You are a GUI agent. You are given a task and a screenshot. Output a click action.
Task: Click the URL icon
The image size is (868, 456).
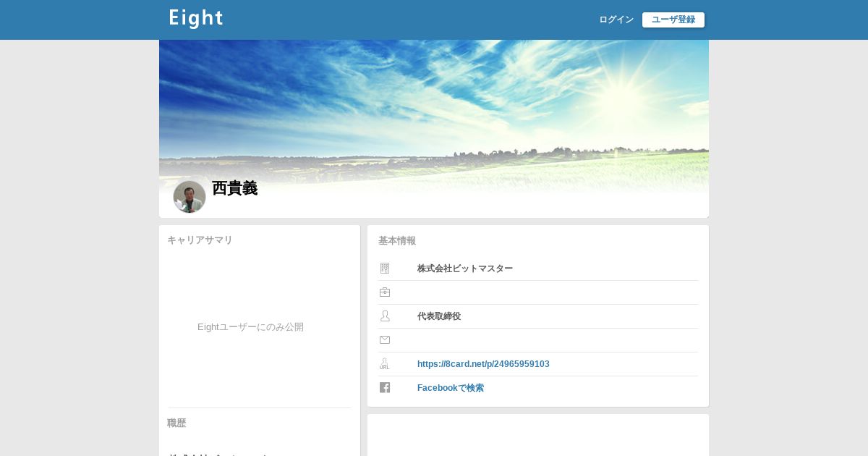(x=385, y=364)
